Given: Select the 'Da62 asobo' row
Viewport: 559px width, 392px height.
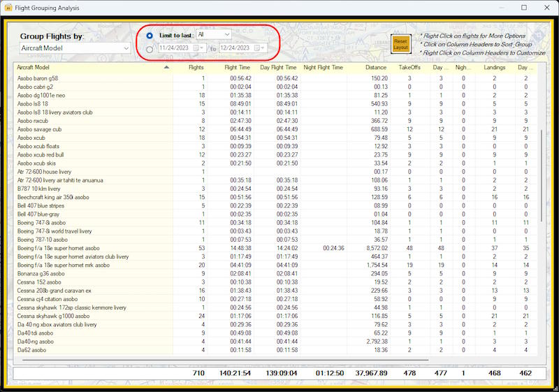Looking at the screenshot, I should pyautogui.click(x=275, y=350).
